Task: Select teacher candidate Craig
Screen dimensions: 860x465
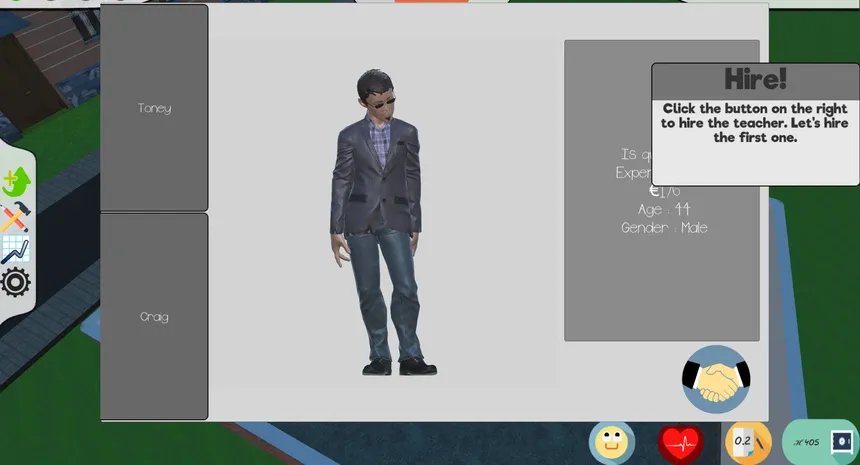Action: pyautogui.click(x=154, y=317)
